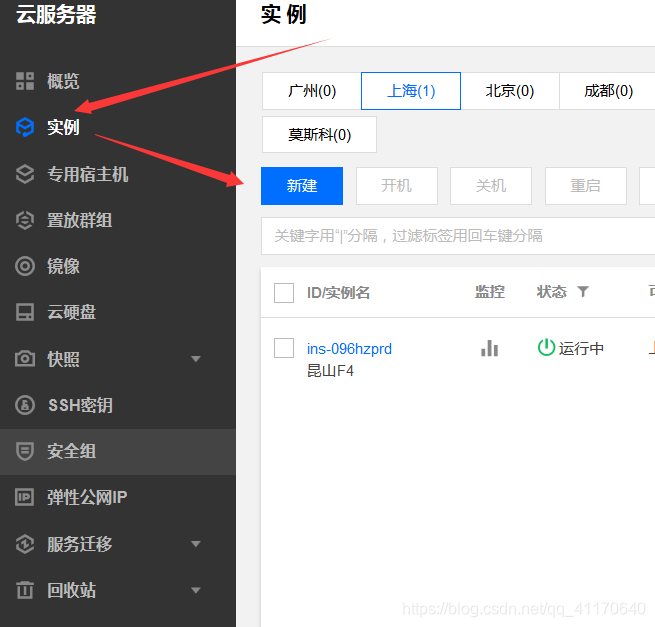Click the 置放群组 hexagon icon
The height and width of the screenshot is (627, 655).
click(x=25, y=220)
